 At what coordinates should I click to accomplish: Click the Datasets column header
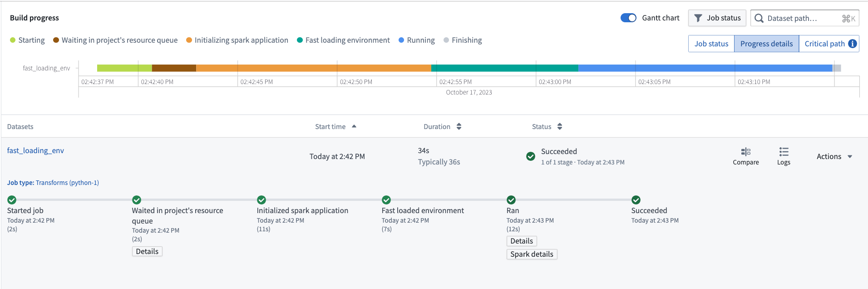(20, 126)
